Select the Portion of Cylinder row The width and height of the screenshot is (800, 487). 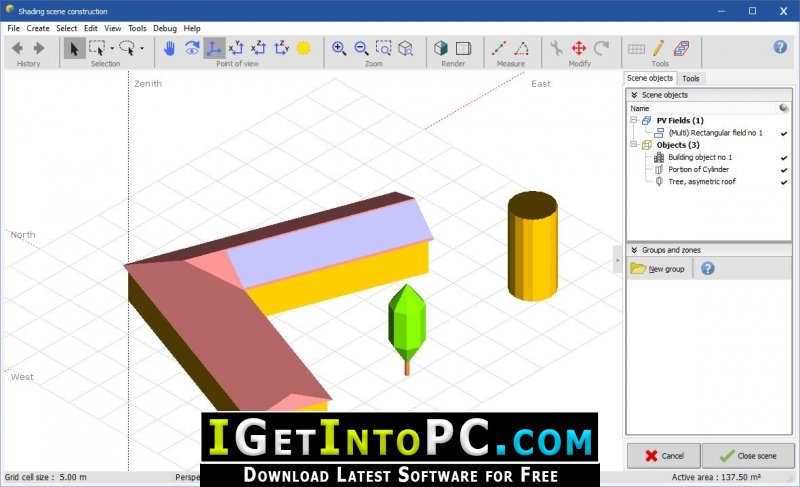698,170
